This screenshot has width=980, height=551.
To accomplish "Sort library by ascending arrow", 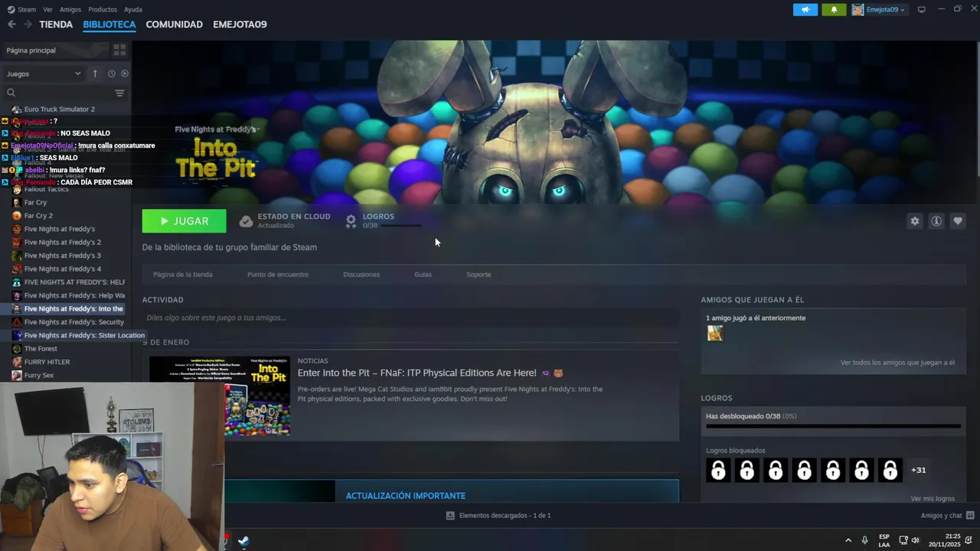I will point(95,73).
